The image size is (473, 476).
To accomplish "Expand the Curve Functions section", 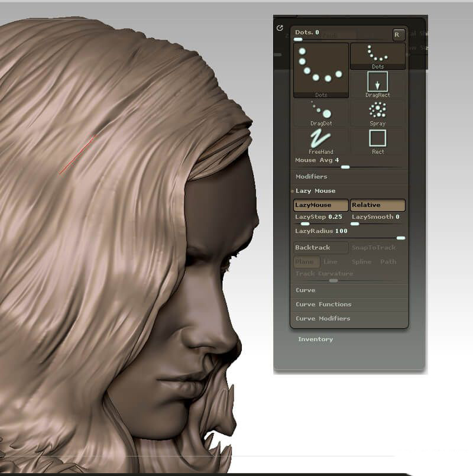I will pos(323,305).
